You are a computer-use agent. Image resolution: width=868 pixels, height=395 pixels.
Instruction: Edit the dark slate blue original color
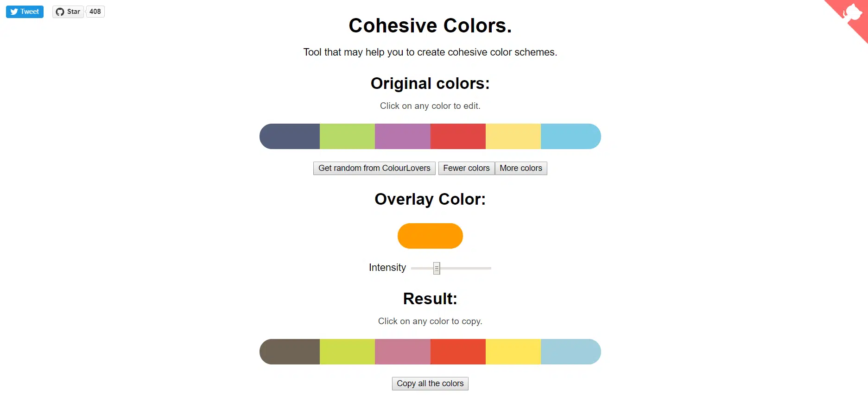(x=290, y=136)
